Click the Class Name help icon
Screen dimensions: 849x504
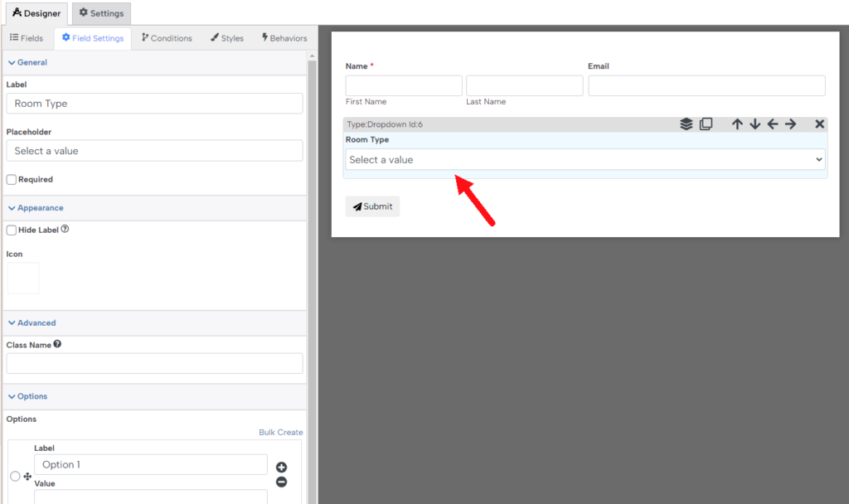[x=57, y=344]
